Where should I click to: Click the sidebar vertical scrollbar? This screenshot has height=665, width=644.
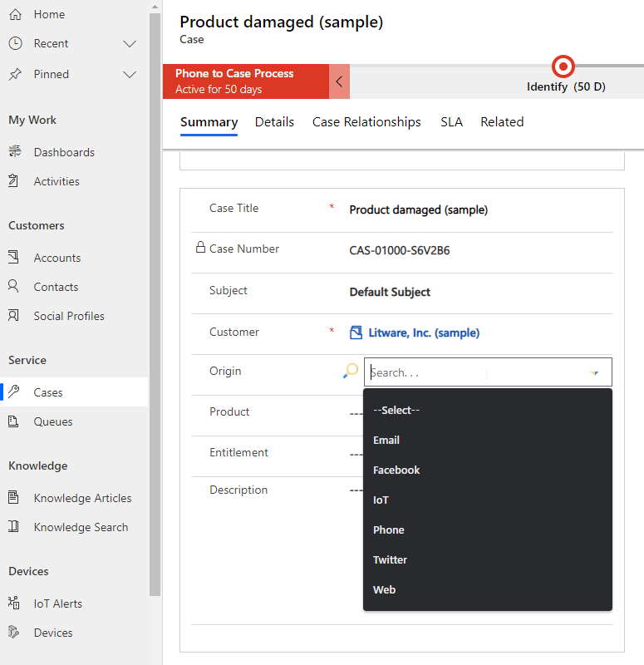(155, 304)
